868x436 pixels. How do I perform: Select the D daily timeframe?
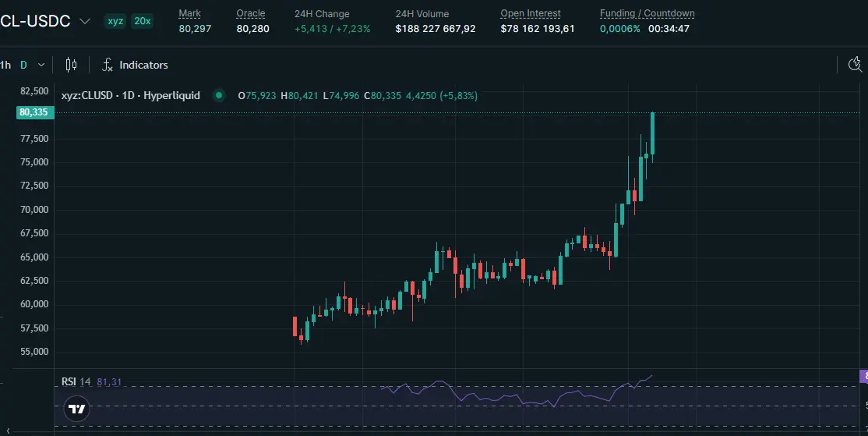point(24,65)
